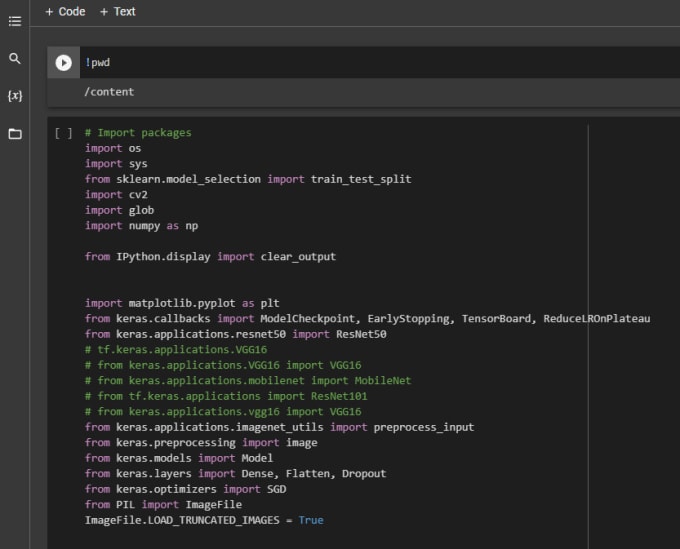Open the Files folder icon
680x549 pixels.
tap(15, 134)
